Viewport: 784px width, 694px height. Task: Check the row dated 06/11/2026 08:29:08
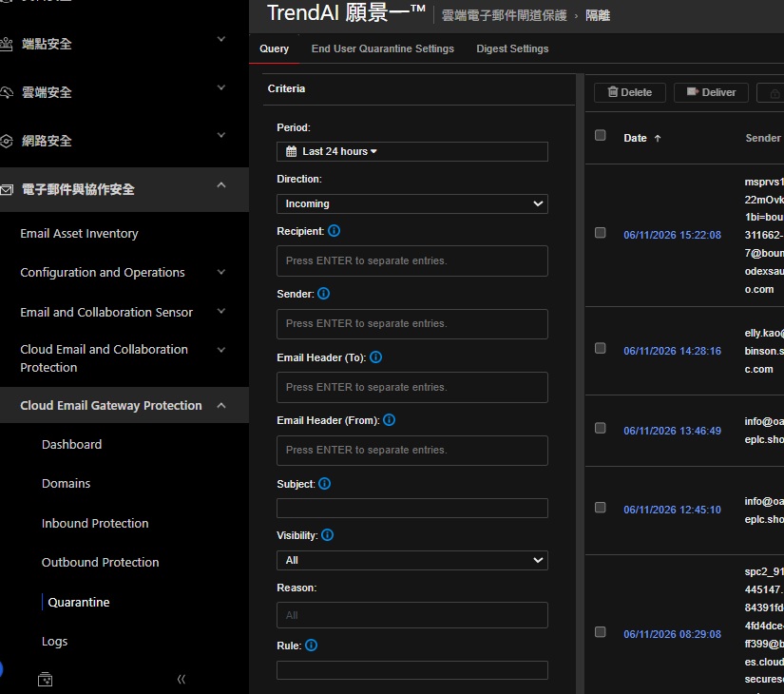[x=601, y=632]
